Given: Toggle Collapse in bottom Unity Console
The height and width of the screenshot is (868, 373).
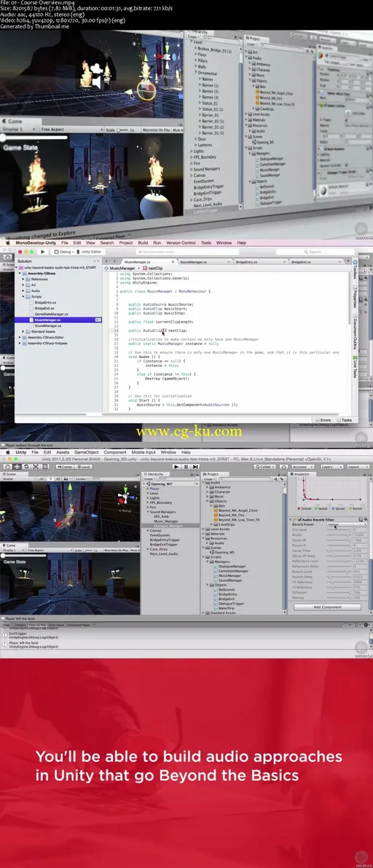Looking at the screenshot, I should tap(20, 625).
